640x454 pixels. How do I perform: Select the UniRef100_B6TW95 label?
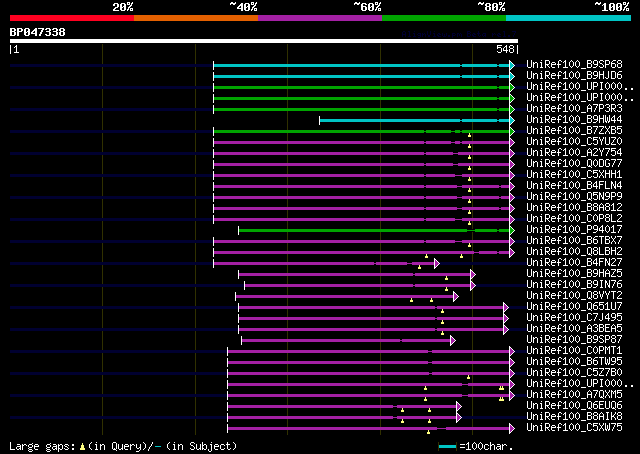(574, 362)
